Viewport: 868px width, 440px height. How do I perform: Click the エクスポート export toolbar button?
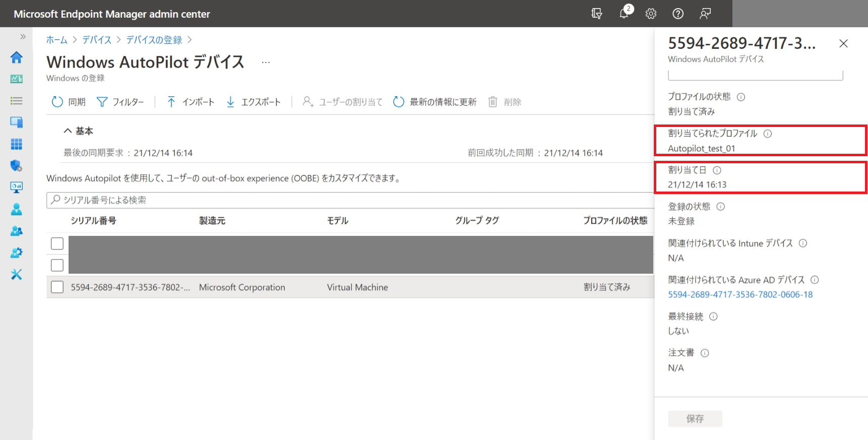253,102
